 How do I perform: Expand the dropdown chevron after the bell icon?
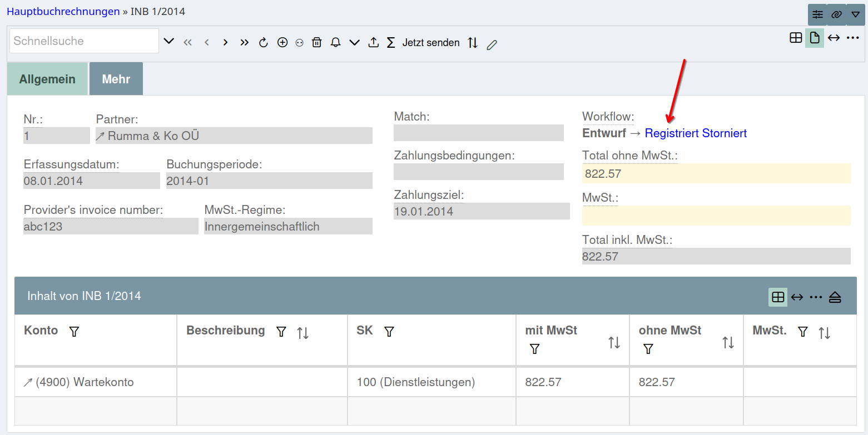[355, 42]
